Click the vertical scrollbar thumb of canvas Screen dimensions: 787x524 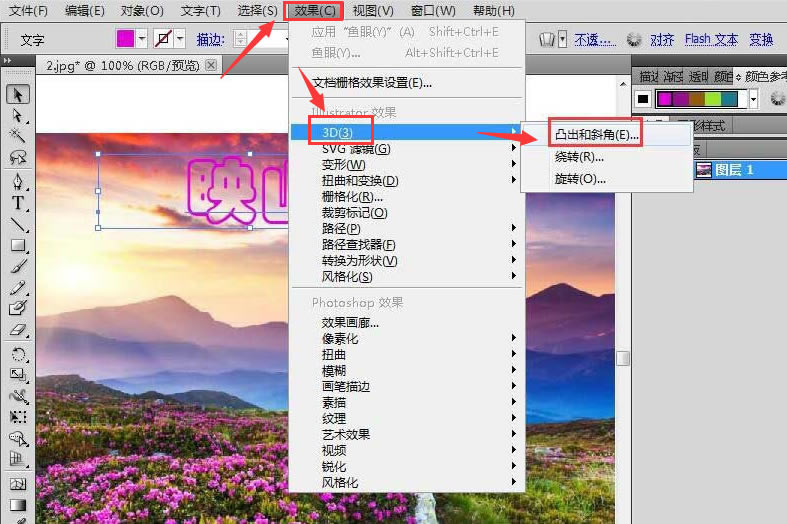(623, 358)
